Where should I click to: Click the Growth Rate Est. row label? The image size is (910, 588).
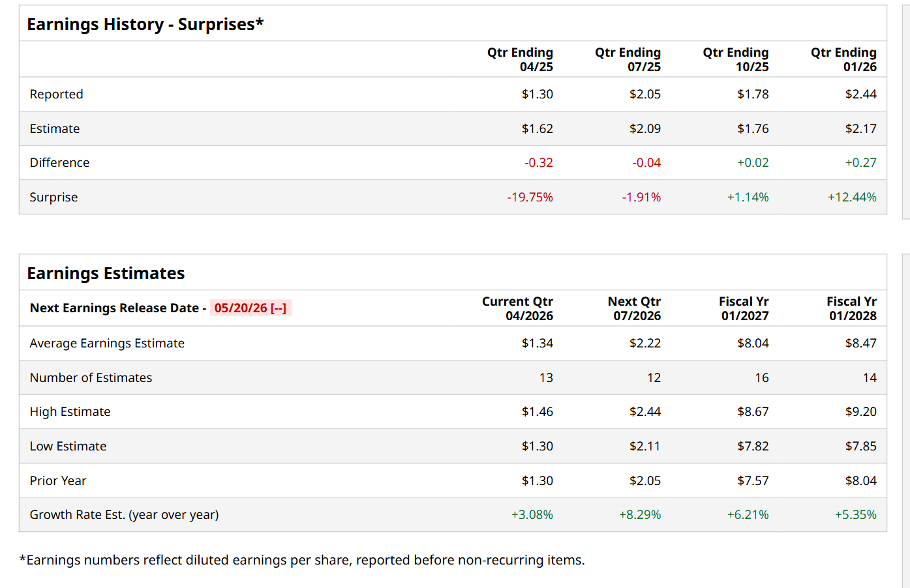124,514
